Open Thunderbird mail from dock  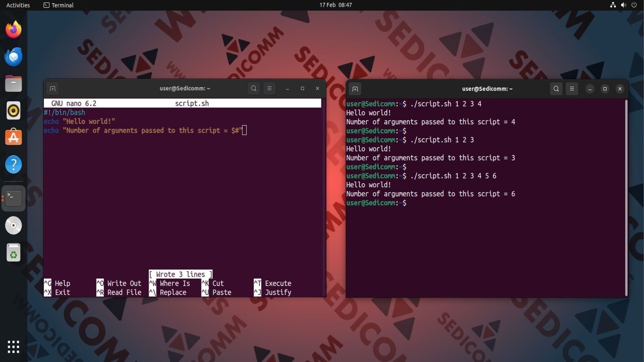[13, 57]
